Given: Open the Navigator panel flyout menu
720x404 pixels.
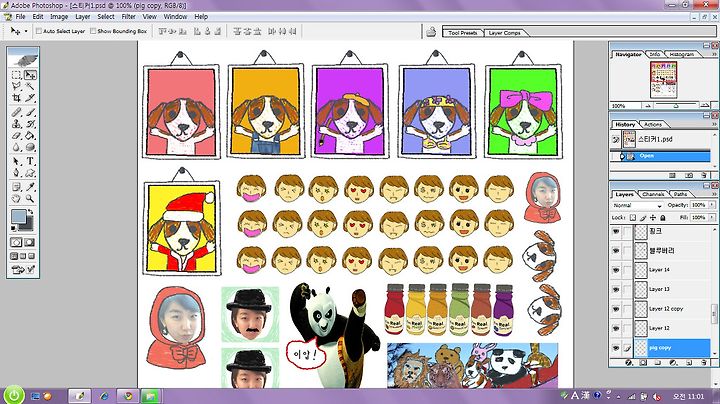Looking at the screenshot, I should [x=714, y=54].
